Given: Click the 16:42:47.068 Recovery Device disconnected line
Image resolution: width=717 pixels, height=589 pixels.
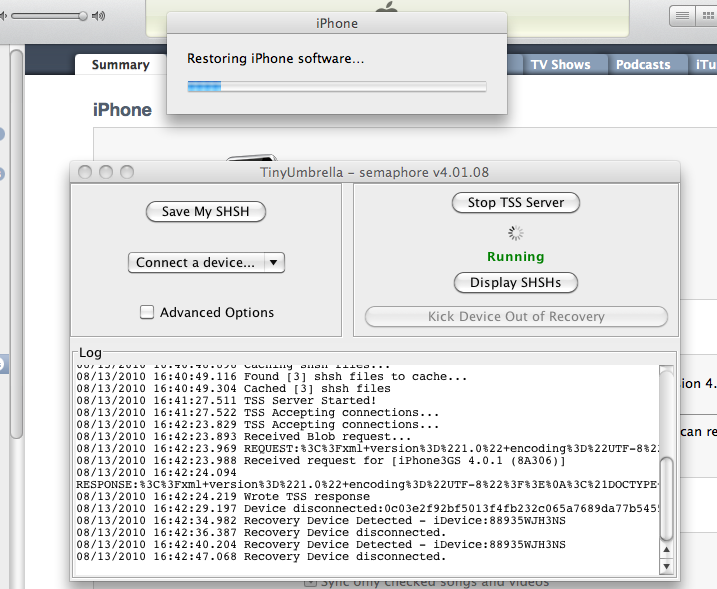Looking at the screenshot, I should click(x=261, y=557).
